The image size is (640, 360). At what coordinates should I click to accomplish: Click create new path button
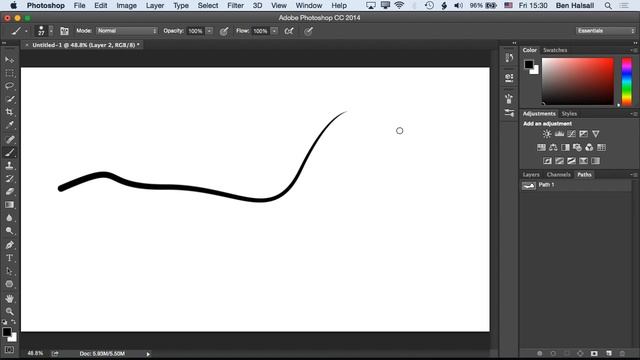(x=609, y=353)
